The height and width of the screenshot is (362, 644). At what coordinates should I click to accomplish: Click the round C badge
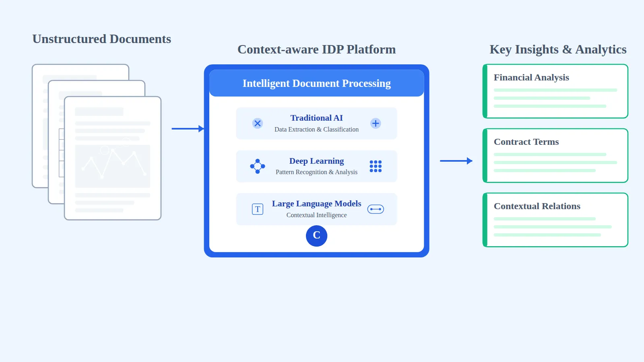tap(316, 236)
